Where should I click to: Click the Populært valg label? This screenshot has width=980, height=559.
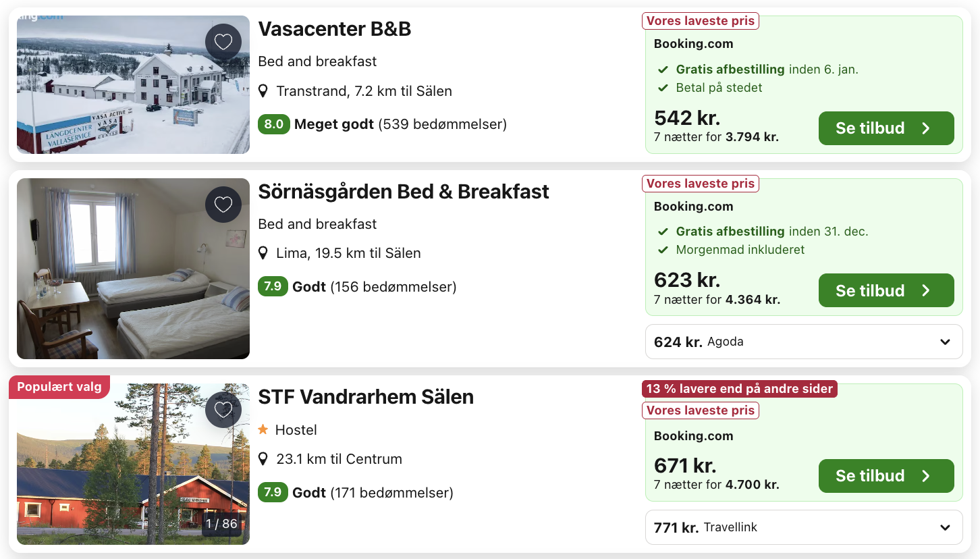coord(59,387)
